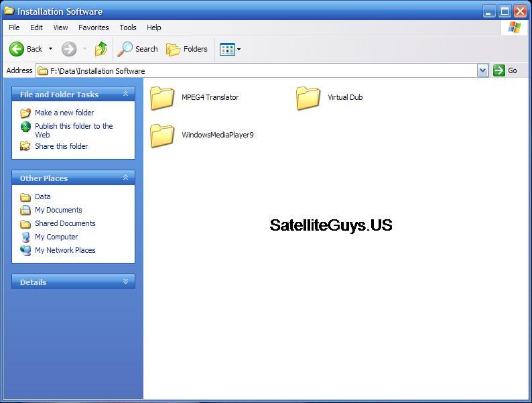Screen dimensions: 532x403
Task: Click the Make a new folder icon
Action: tap(25, 113)
